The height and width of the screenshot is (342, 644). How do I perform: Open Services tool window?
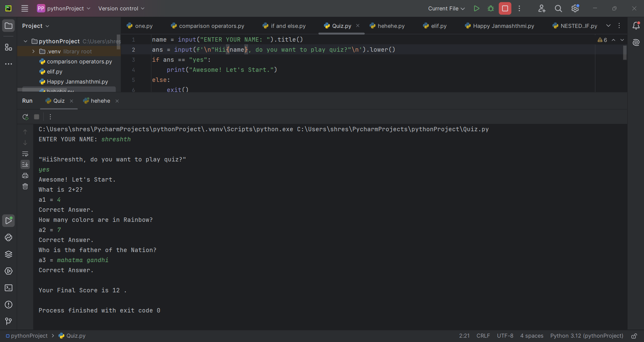click(x=9, y=271)
